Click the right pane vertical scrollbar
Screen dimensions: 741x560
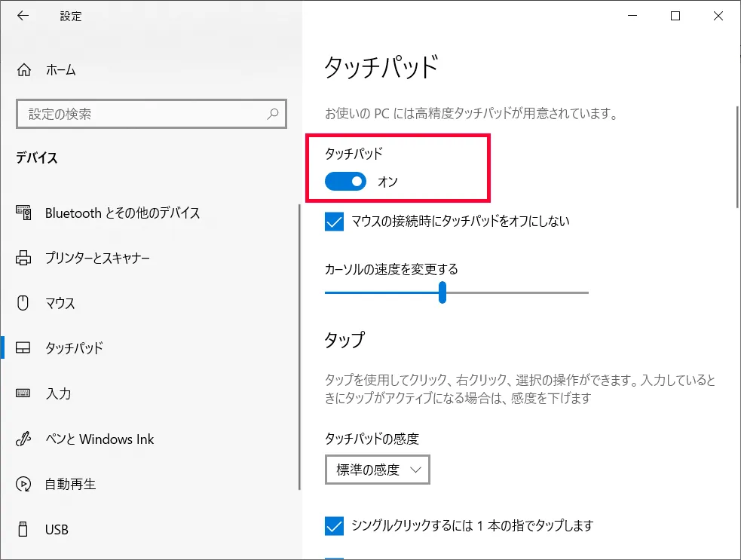pos(738,158)
